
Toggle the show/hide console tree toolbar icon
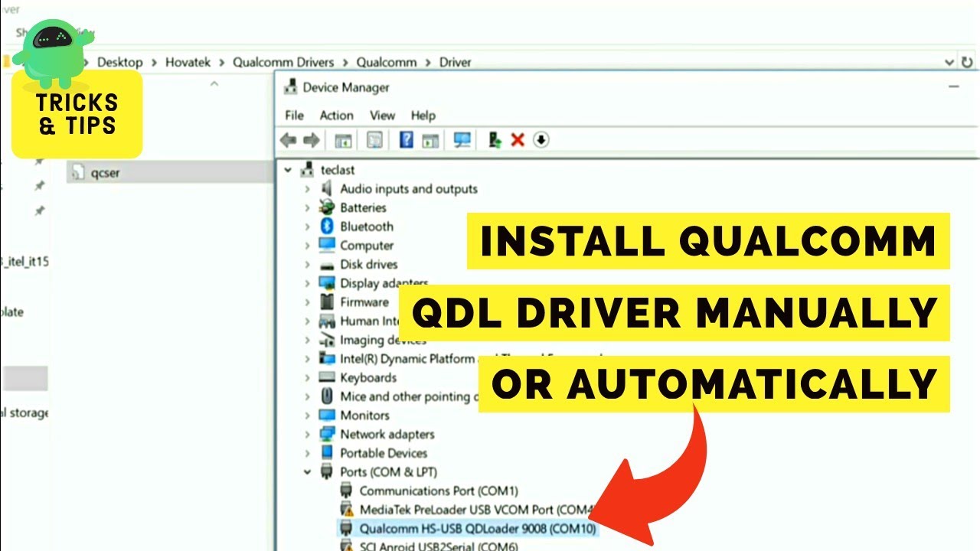pyautogui.click(x=344, y=140)
